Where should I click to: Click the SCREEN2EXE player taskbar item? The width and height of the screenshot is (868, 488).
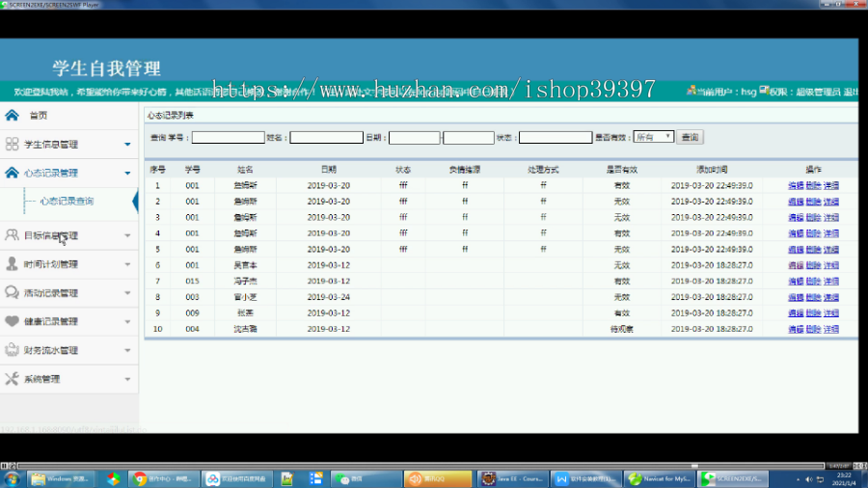click(x=733, y=479)
